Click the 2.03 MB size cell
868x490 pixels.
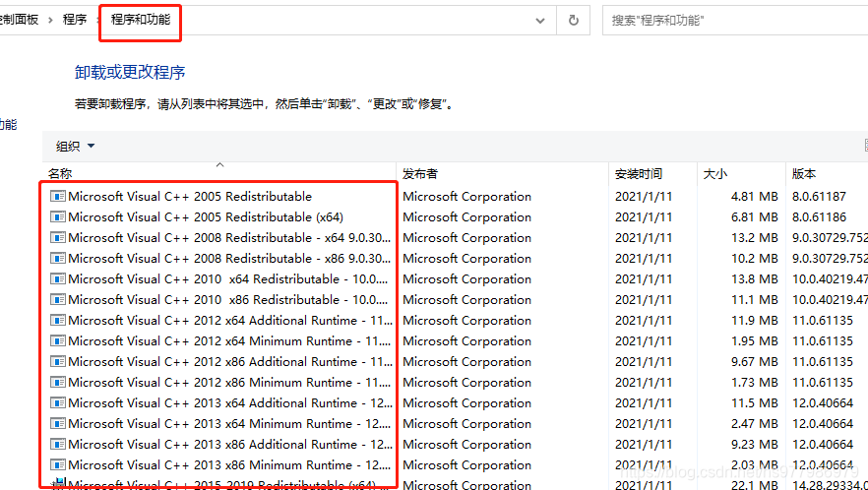[755, 465]
